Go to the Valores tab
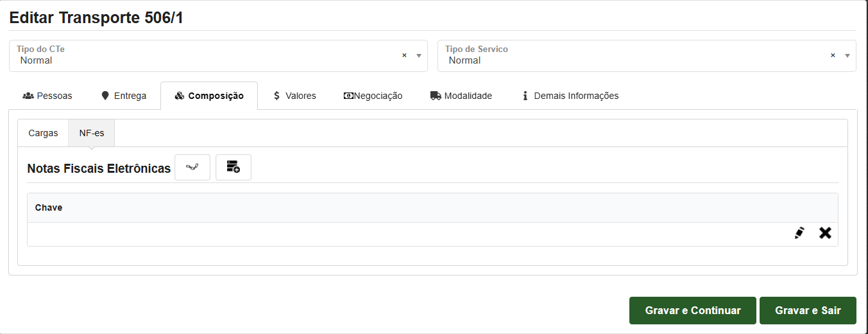The width and height of the screenshot is (868, 334). coord(294,96)
